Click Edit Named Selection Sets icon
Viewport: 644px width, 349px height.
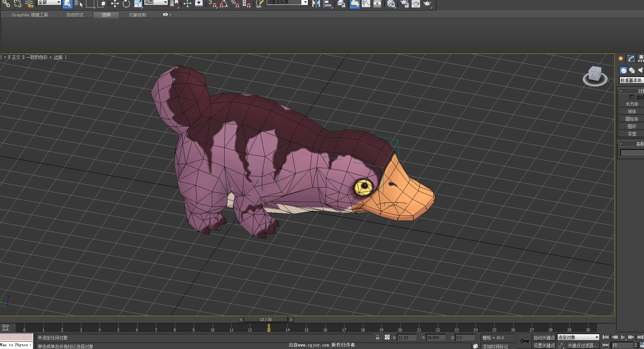pos(259,4)
